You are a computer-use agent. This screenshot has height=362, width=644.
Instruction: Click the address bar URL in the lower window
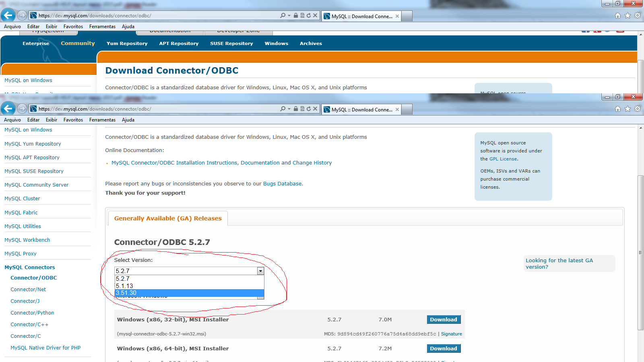(95, 109)
